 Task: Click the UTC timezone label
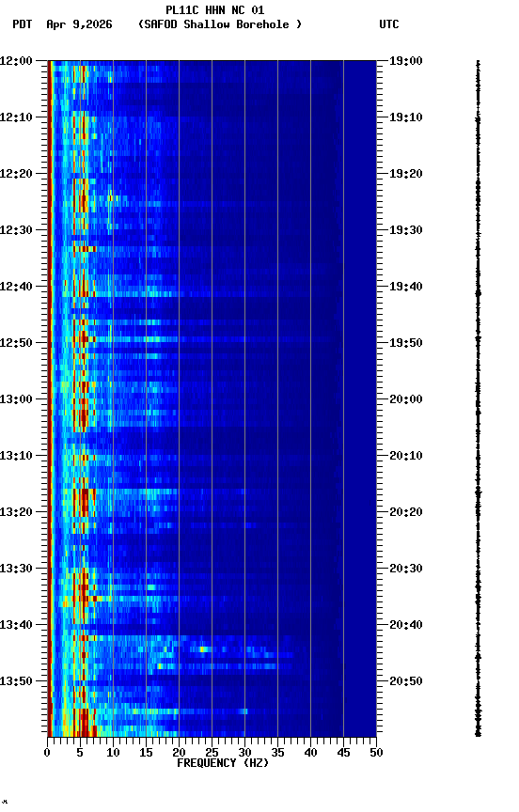(389, 24)
